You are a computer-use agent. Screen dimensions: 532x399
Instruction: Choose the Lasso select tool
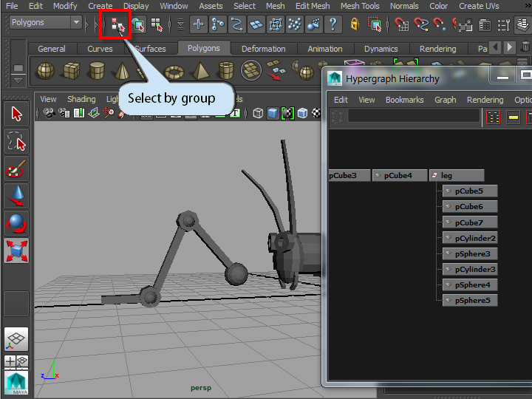tap(16, 141)
